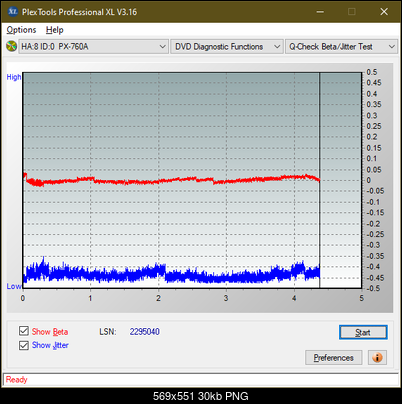The width and height of the screenshot is (402, 404).
Task: Expand the DVD Diagnostic Functions dropdown
Action: coord(227,47)
